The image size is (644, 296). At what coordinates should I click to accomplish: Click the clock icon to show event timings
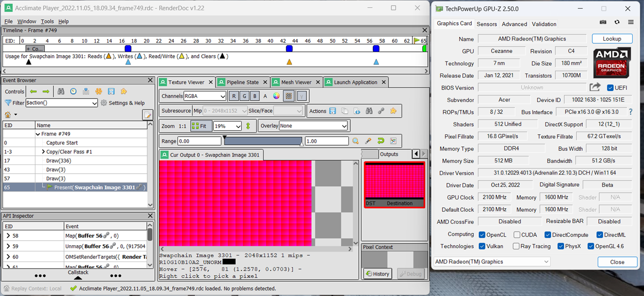point(73,91)
